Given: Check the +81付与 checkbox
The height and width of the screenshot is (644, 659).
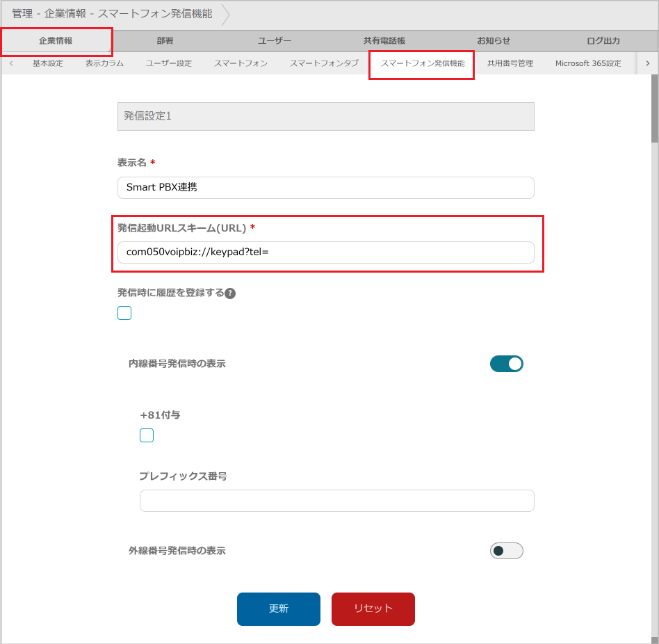Looking at the screenshot, I should pos(146,435).
